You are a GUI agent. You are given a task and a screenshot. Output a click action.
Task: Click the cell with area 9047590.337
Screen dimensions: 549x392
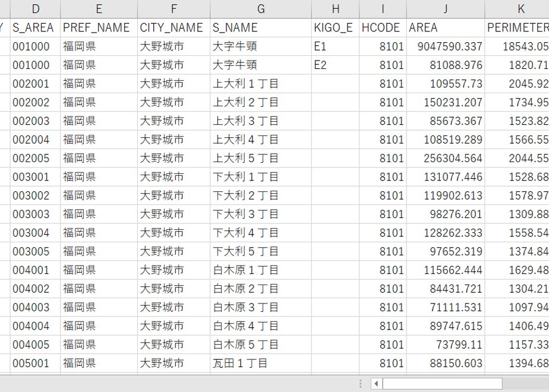point(446,46)
